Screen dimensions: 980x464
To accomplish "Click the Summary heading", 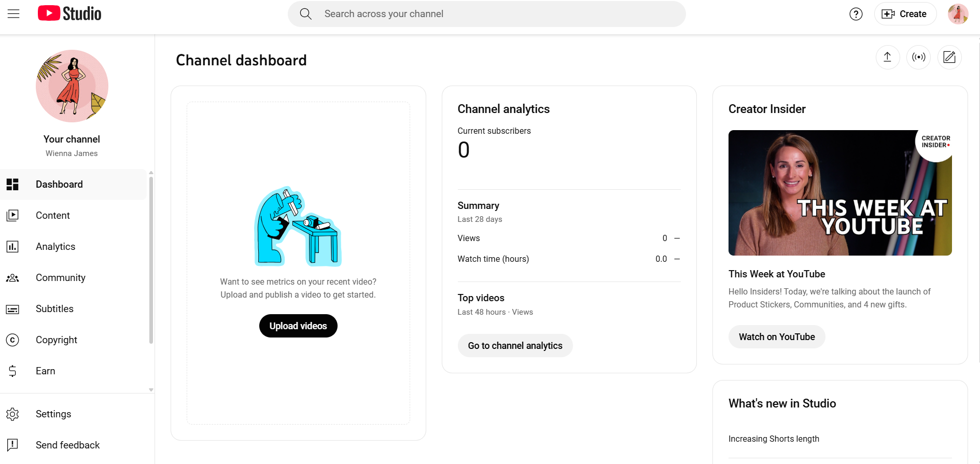I will point(478,206).
